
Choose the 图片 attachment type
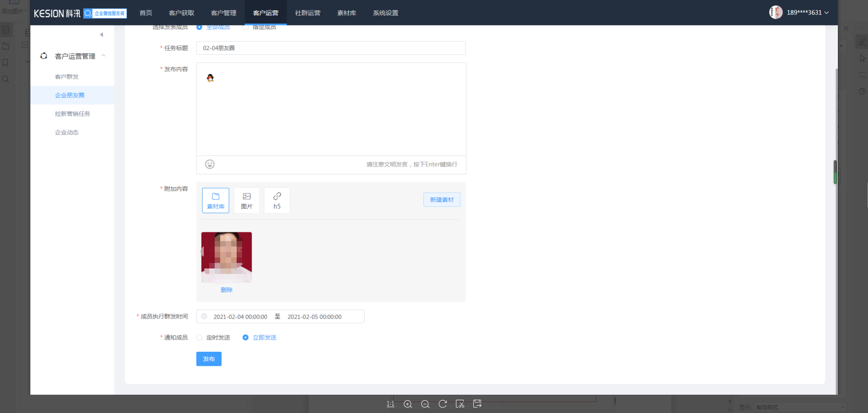tap(247, 200)
